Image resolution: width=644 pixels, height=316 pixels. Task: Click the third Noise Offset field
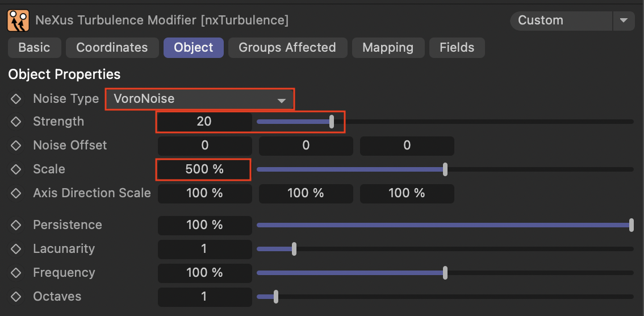[x=407, y=146]
